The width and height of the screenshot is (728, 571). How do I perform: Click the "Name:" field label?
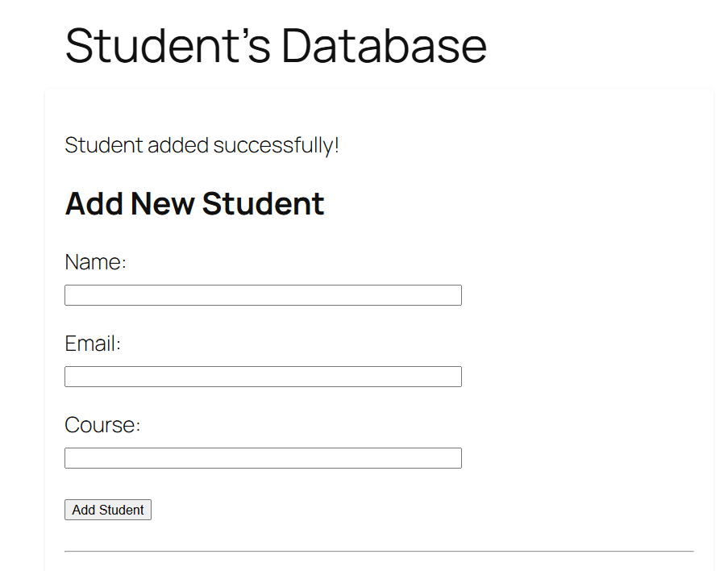pyautogui.click(x=96, y=263)
